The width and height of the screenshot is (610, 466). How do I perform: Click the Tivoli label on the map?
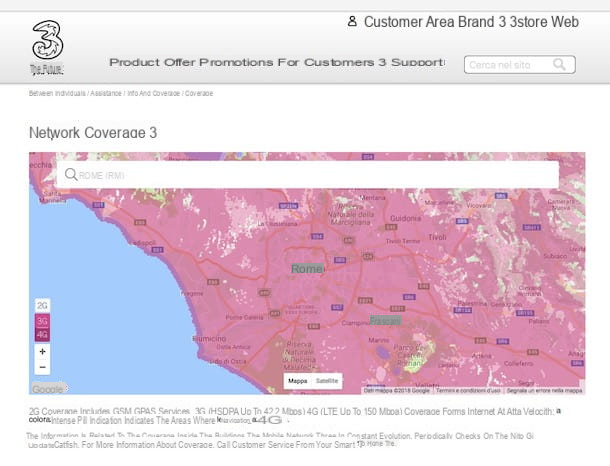click(437, 237)
